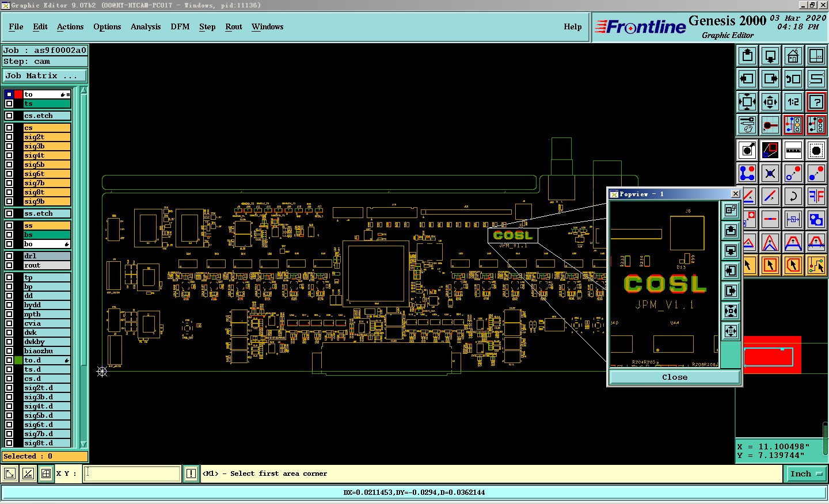The width and height of the screenshot is (829, 504).
Task: Select the rout layer name
Action: tap(47, 265)
